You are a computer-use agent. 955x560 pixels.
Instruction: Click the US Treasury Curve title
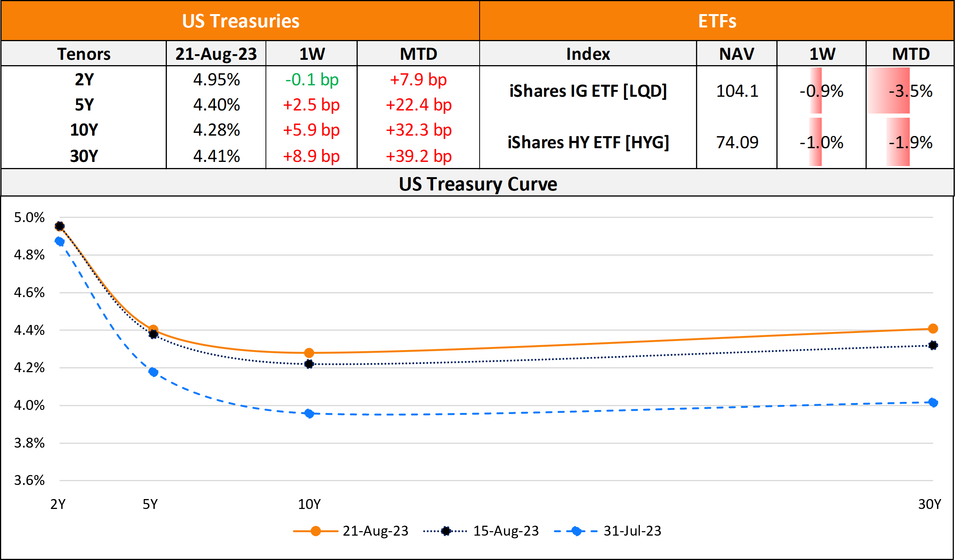(x=478, y=184)
